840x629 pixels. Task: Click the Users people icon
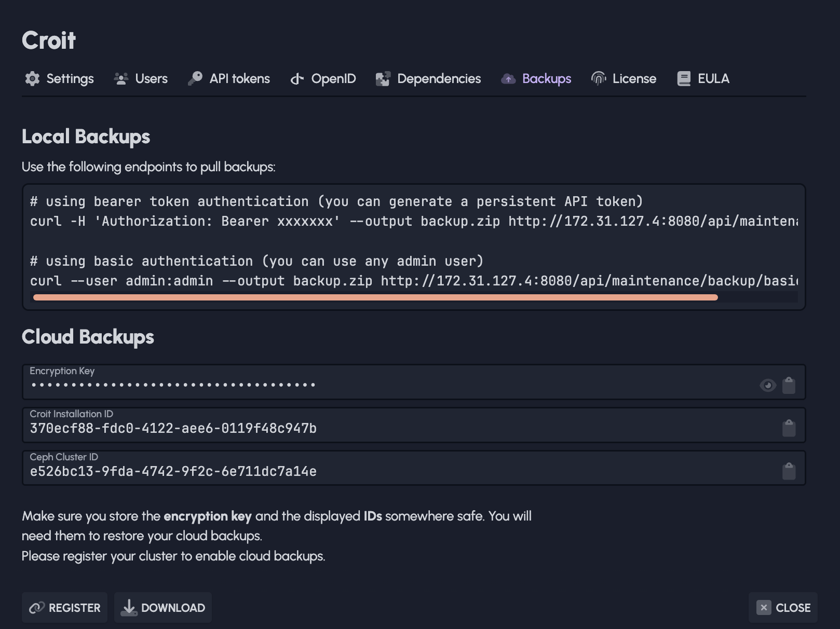(121, 78)
